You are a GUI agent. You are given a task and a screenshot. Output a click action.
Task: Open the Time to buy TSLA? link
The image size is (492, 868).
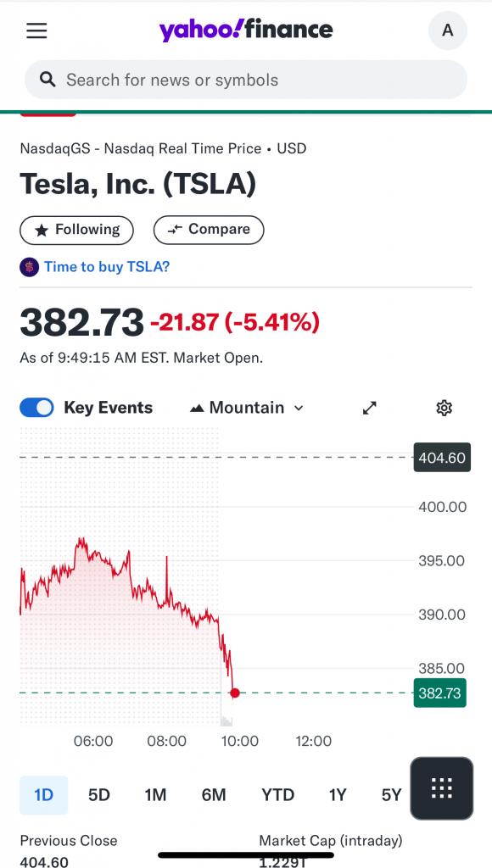coord(107,267)
